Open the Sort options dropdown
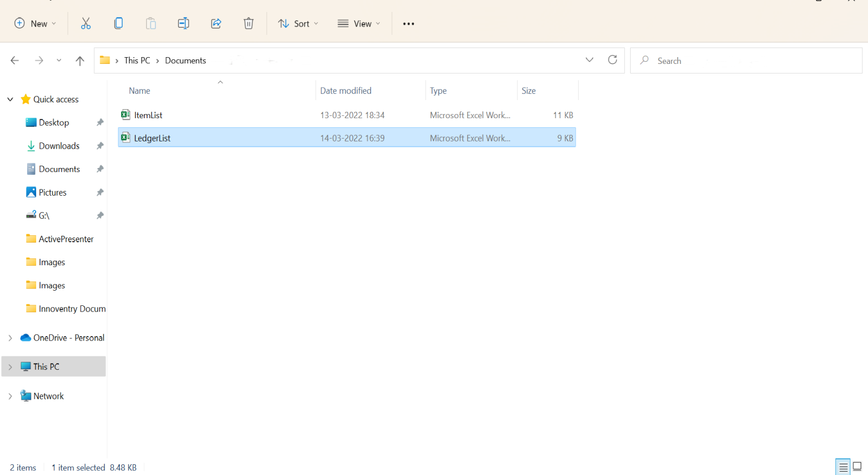The image size is (868, 475). point(298,23)
